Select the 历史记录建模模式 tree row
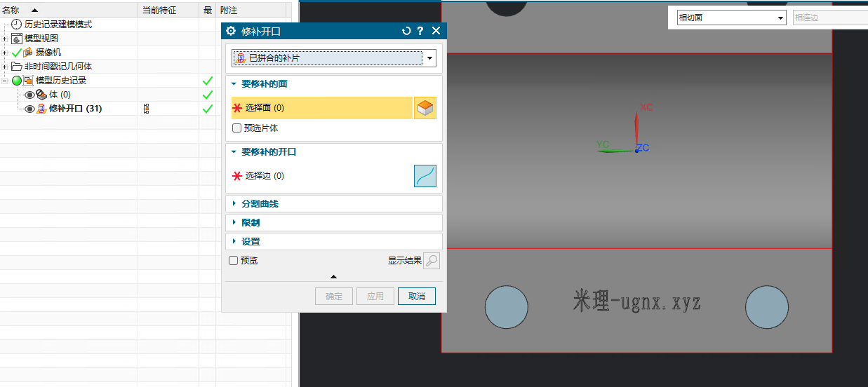Image resolution: width=868 pixels, height=387 pixels. coord(58,25)
